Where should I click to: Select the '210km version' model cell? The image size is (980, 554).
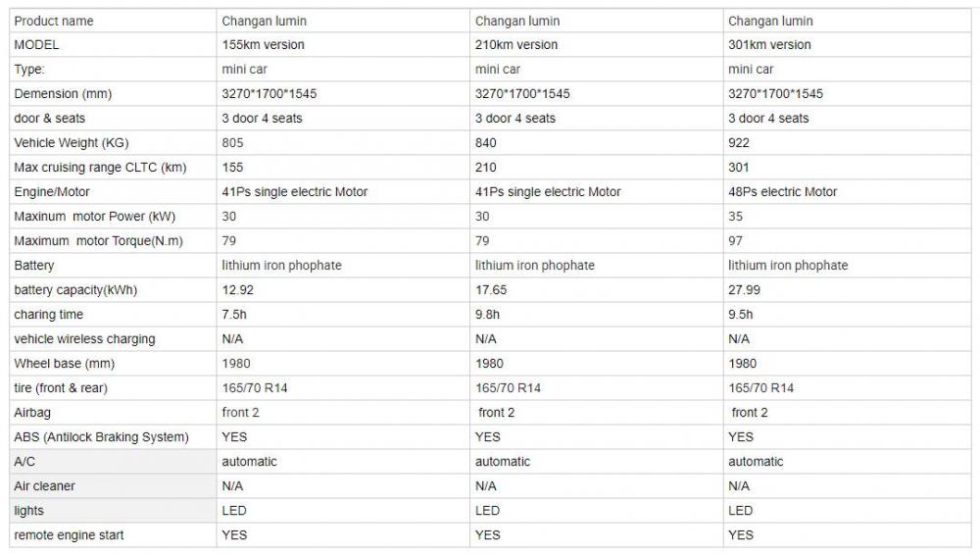[x=516, y=45]
